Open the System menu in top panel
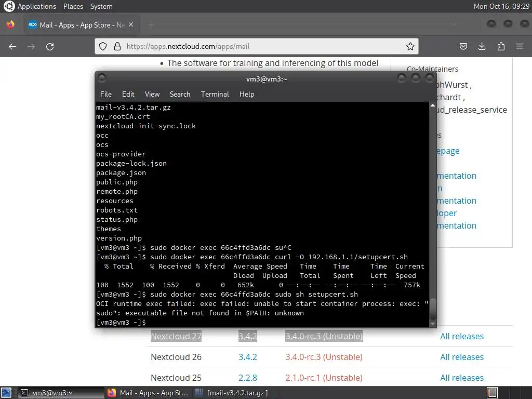The image size is (532, 399). point(101,6)
